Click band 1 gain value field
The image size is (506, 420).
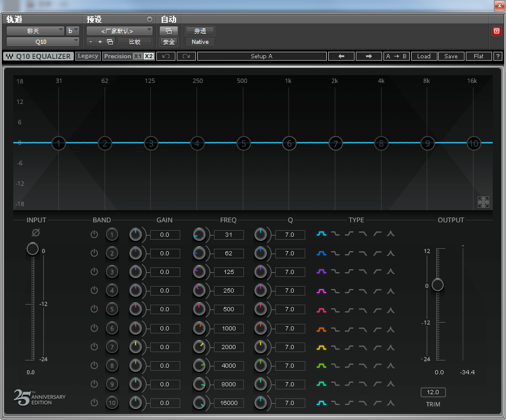[x=165, y=234]
